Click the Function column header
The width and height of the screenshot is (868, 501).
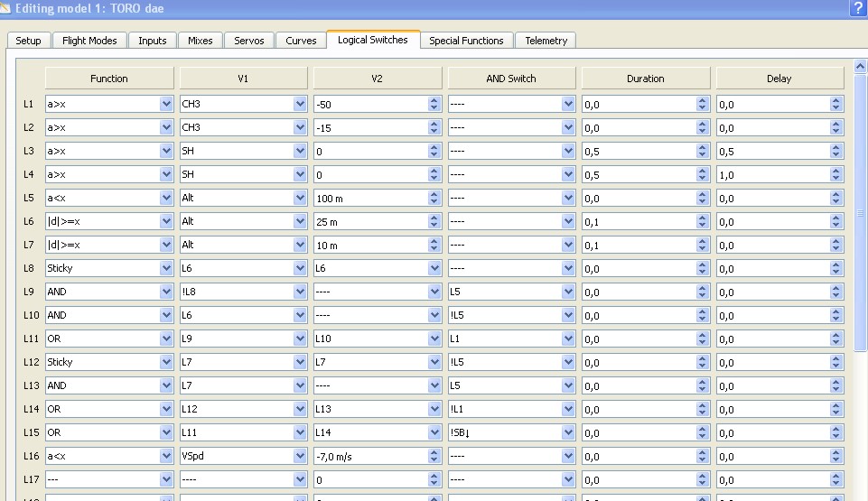(x=109, y=79)
